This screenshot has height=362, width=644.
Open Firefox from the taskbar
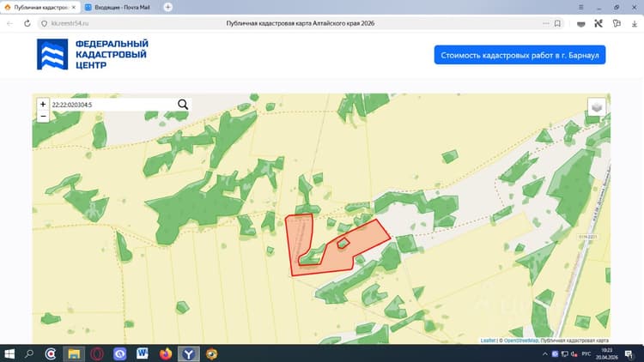pos(166,353)
